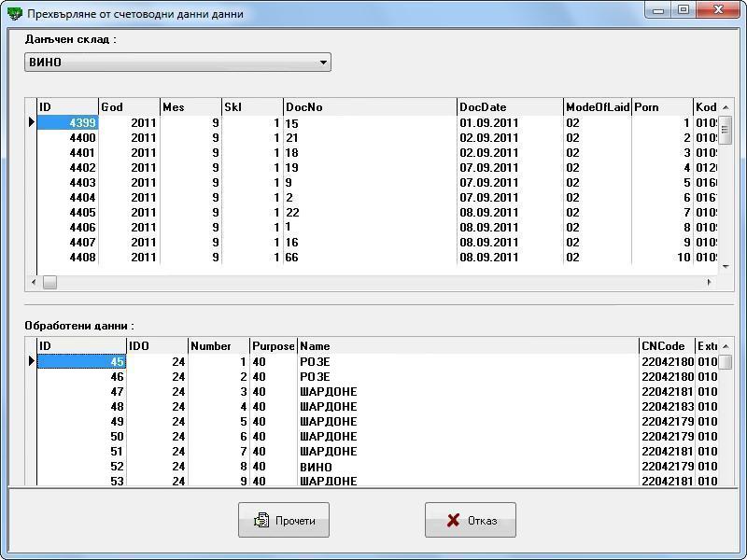This screenshot has width=747, height=560.
Task: Click the Purpose column header
Action: [x=274, y=345]
